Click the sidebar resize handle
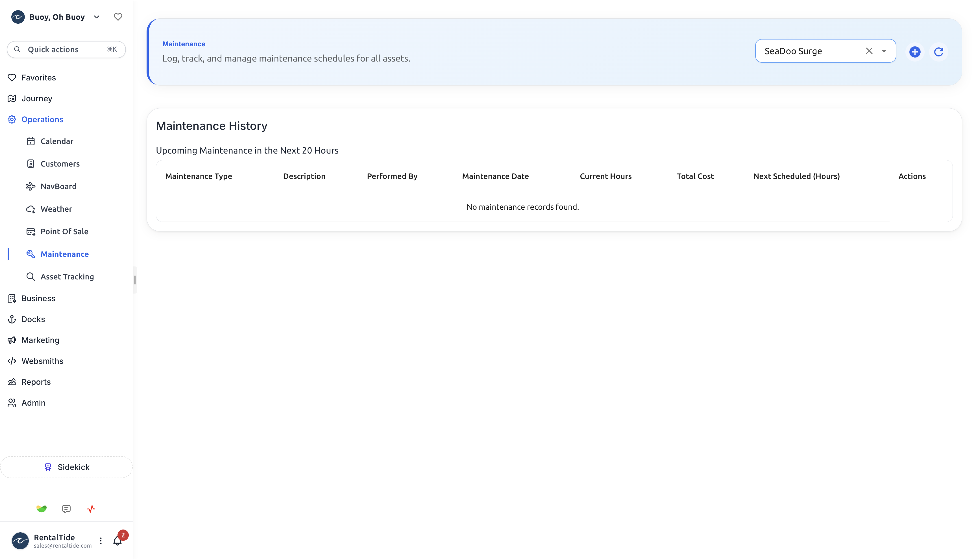Screen dimensions: 976x560 click(x=135, y=280)
